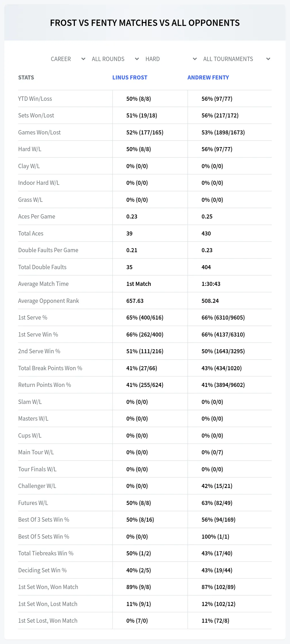Image resolution: width=290 pixels, height=644 pixels.
Task: Click the STATS column header
Action: (26, 77)
